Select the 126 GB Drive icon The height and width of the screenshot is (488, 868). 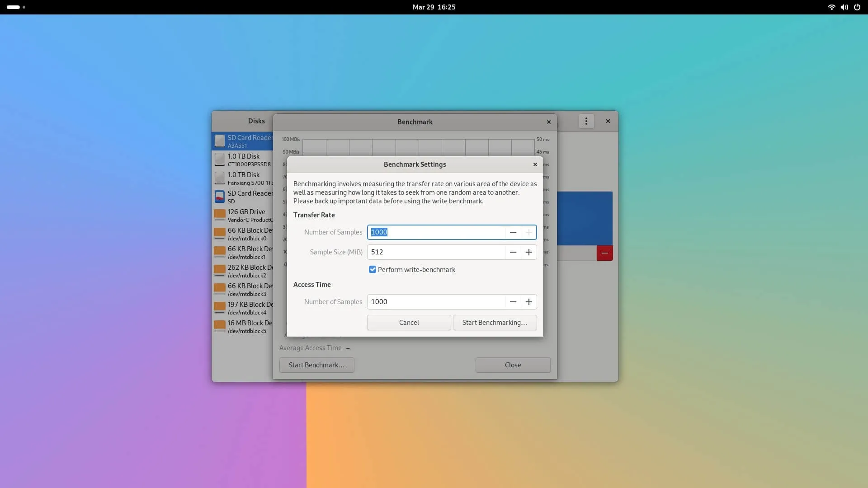pyautogui.click(x=220, y=215)
